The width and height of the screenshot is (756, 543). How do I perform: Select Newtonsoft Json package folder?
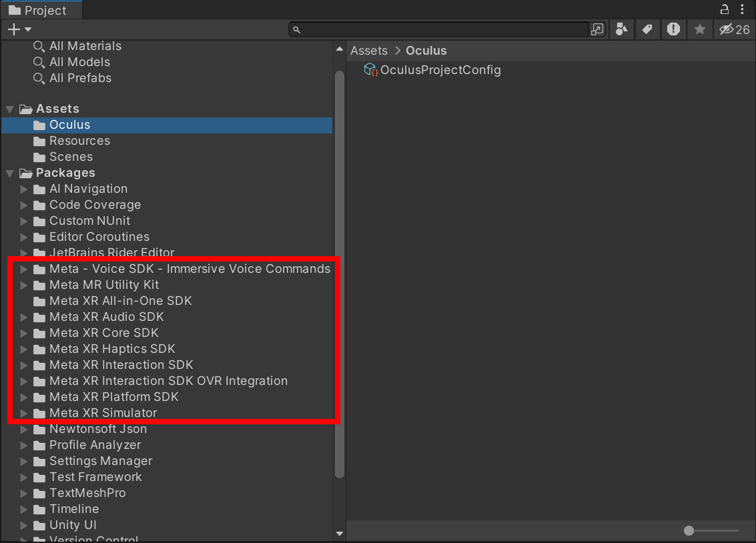[98, 429]
